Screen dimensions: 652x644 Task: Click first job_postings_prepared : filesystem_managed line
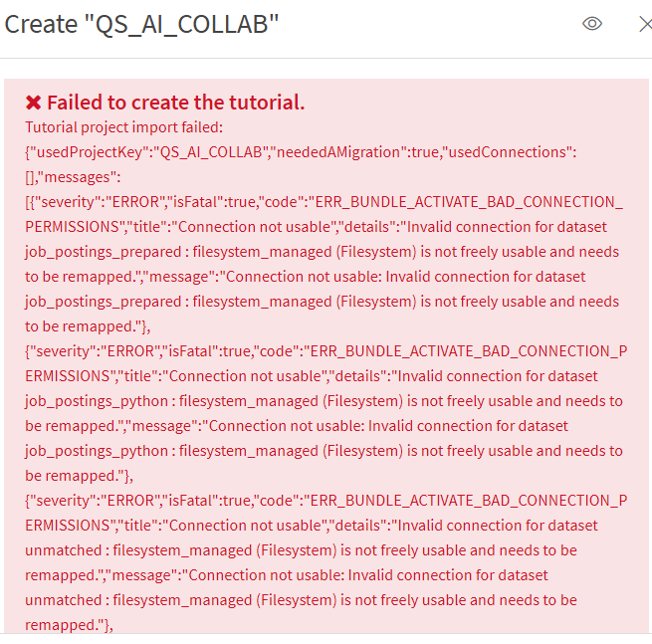pos(322,252)
